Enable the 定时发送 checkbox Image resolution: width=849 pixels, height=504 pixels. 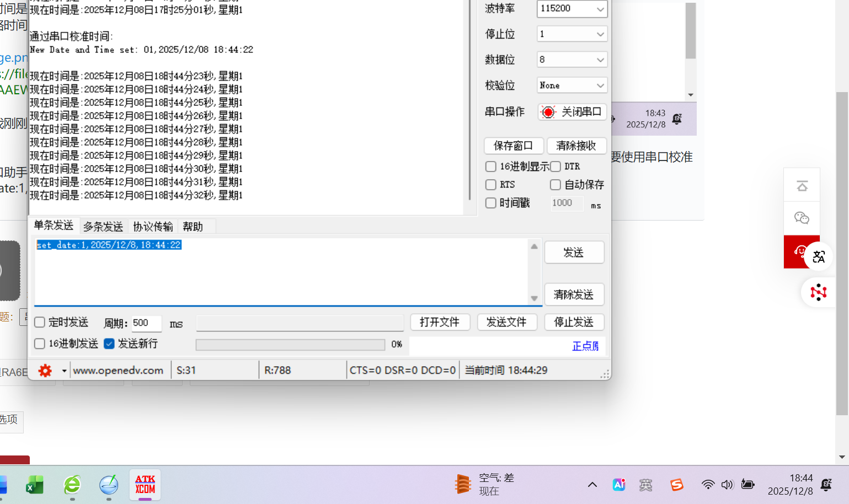40,322
